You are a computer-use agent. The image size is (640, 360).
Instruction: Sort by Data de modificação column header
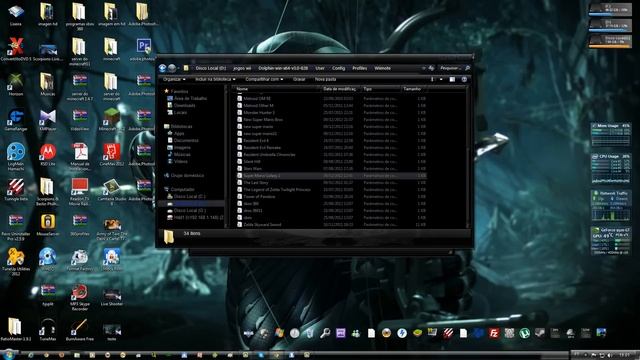coord(341,89)
